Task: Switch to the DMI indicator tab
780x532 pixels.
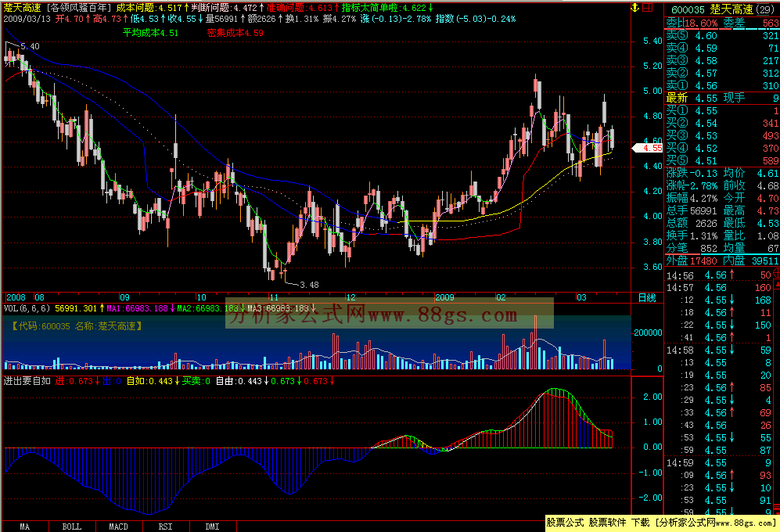Action: (x=213, y=527)
